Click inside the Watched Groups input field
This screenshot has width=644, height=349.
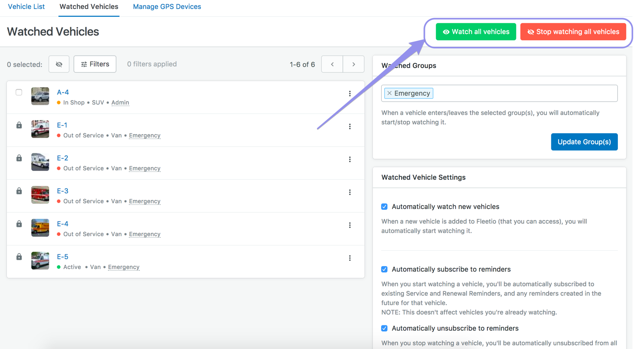(499, 93)
